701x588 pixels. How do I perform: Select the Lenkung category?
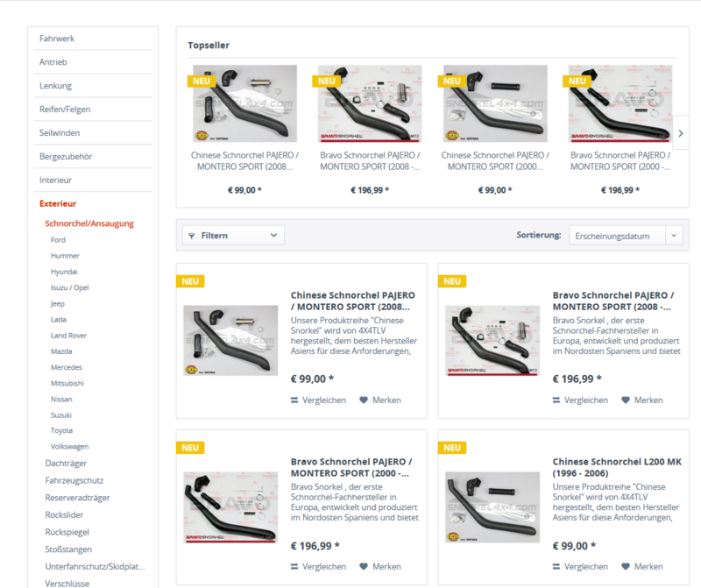point(55,86)
